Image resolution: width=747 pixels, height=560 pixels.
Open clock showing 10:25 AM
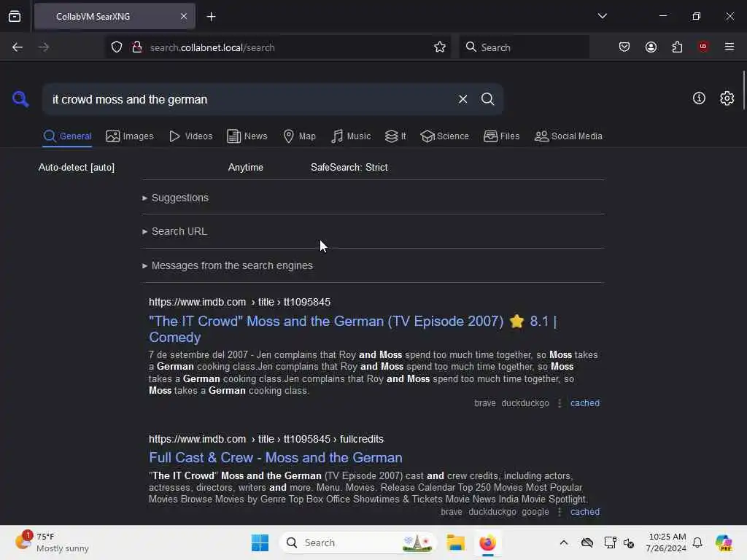667,542
